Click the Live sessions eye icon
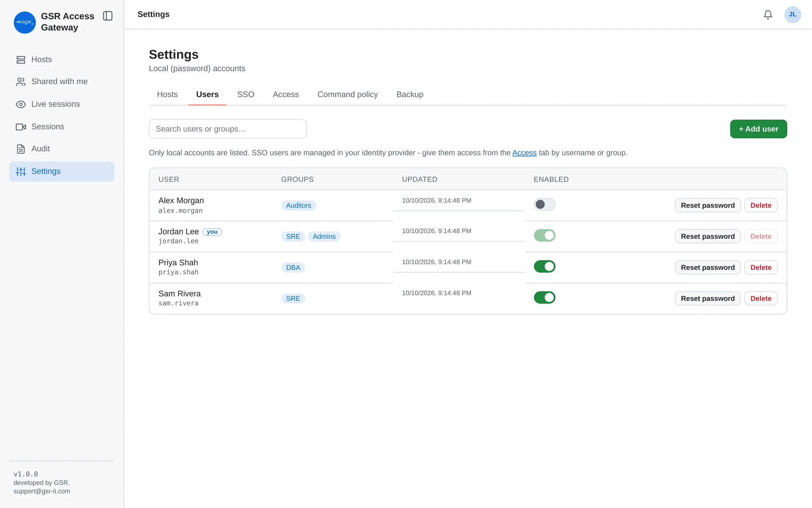Image resolution: width=812 pixels, height=508 pixels. point(21,104)
